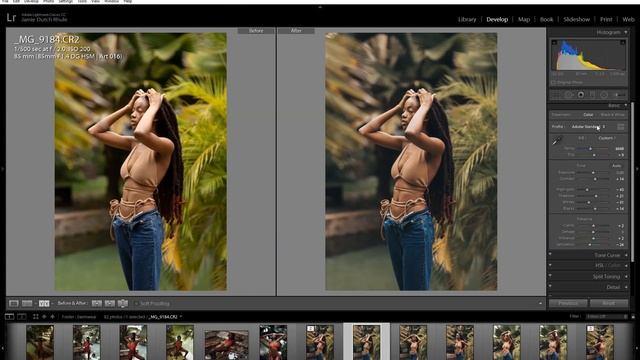Activate the Before/After Y|Y view button
This screenshot has height=360, width=640.
44,303
